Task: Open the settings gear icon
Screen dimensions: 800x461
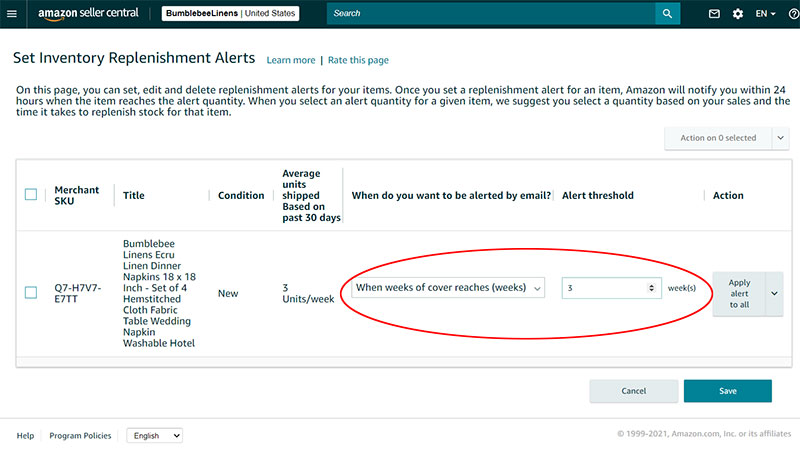Action: point(738,14)
